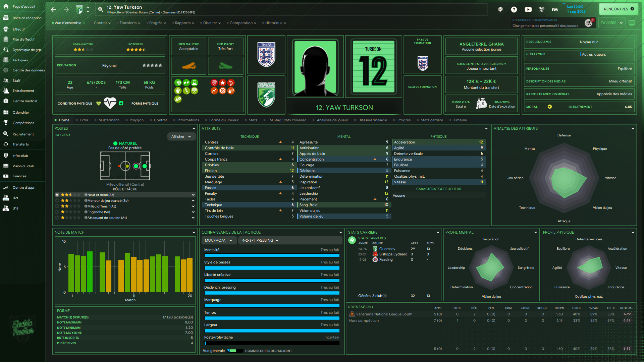Viewport: 644px width, 362px height.
Task: Click the Mentalité familiarity bar
Action: click(x=272, y=256)
